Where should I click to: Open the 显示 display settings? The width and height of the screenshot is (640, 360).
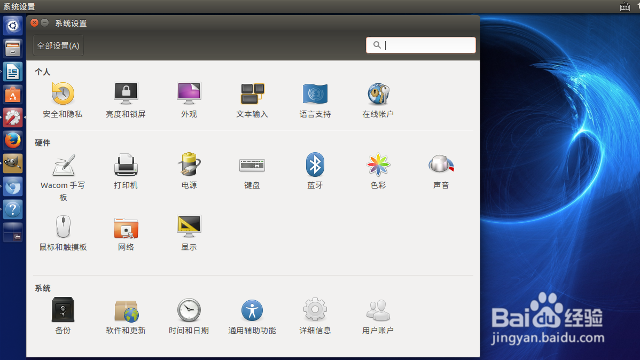189,233
